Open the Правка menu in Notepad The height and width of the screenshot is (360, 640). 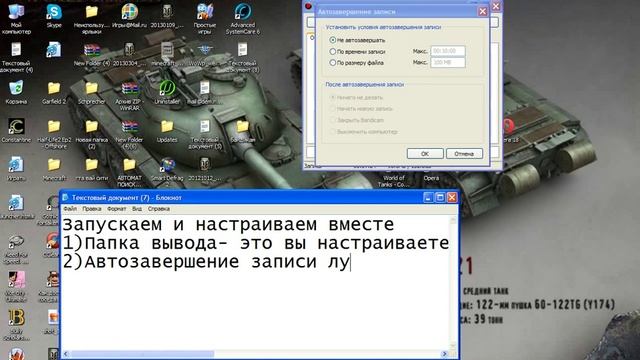click(92, 209)
